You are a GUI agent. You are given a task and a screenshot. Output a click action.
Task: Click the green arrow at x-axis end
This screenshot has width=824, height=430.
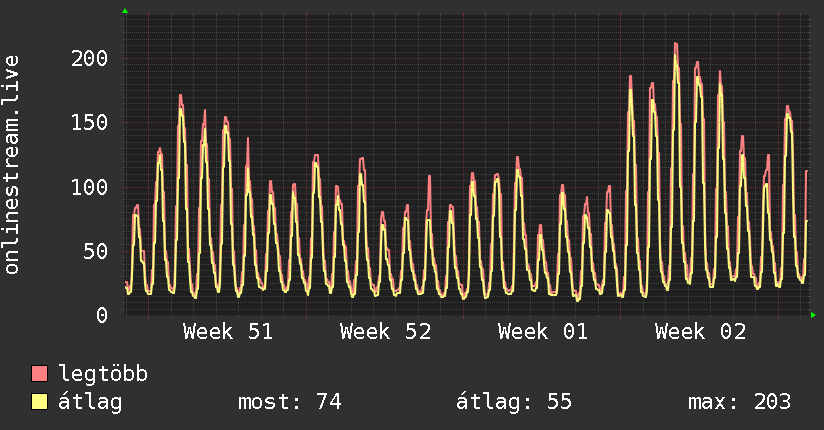coord(813,315)
